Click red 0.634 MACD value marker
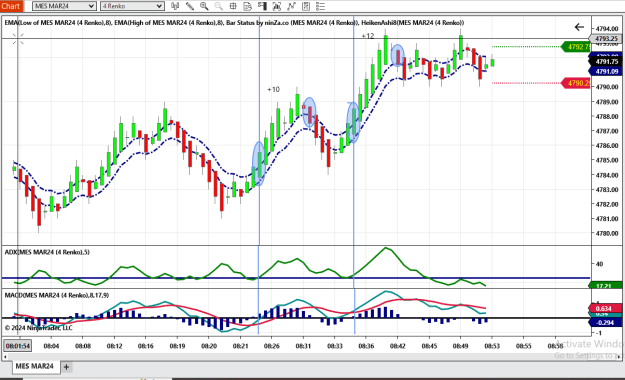This screenshot has width=625, height=380. click(605, 308)
